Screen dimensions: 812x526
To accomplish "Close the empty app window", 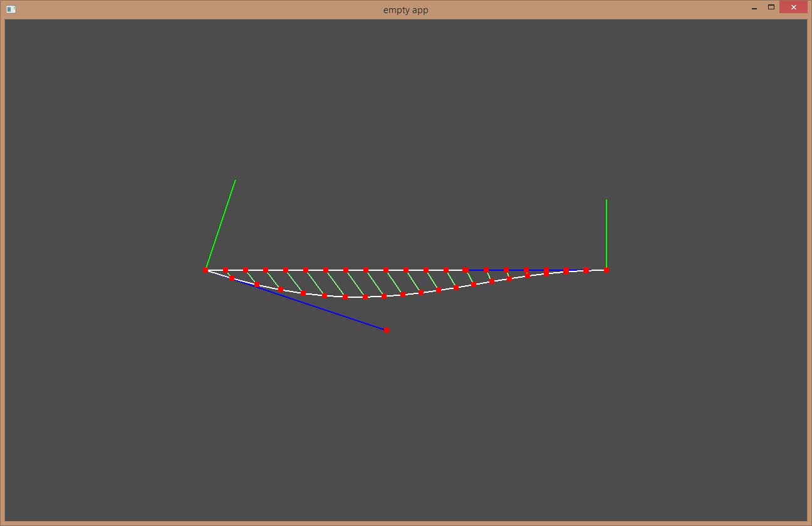I will point(793,8).
